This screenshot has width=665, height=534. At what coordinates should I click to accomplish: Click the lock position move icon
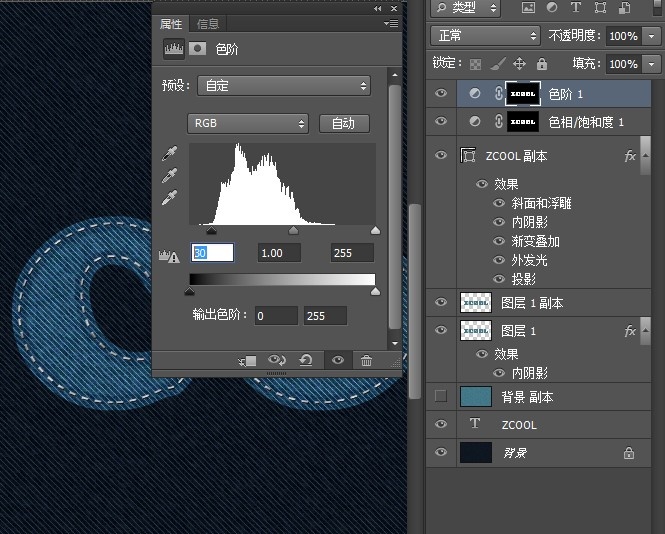pyautogui.click(x=519, y=64)
